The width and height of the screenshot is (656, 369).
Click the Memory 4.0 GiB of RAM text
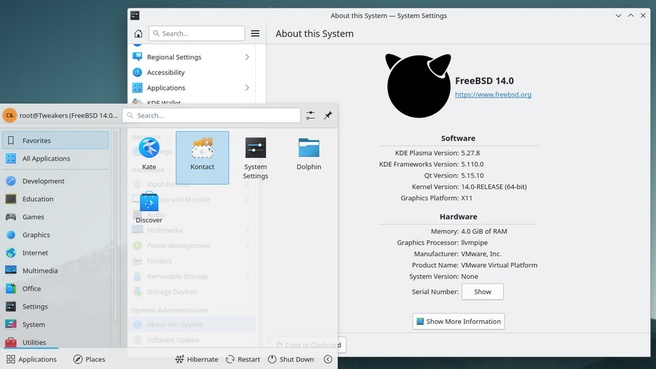pyautogui.click(x=469, y=231)
